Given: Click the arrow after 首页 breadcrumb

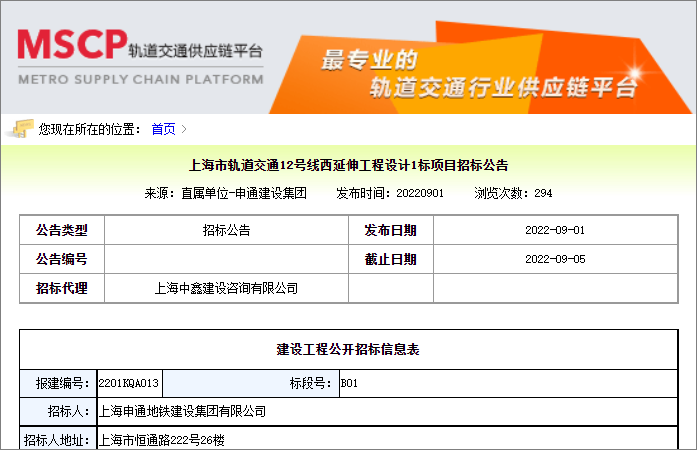Looking at the screenshot, I should pos(184,129).
